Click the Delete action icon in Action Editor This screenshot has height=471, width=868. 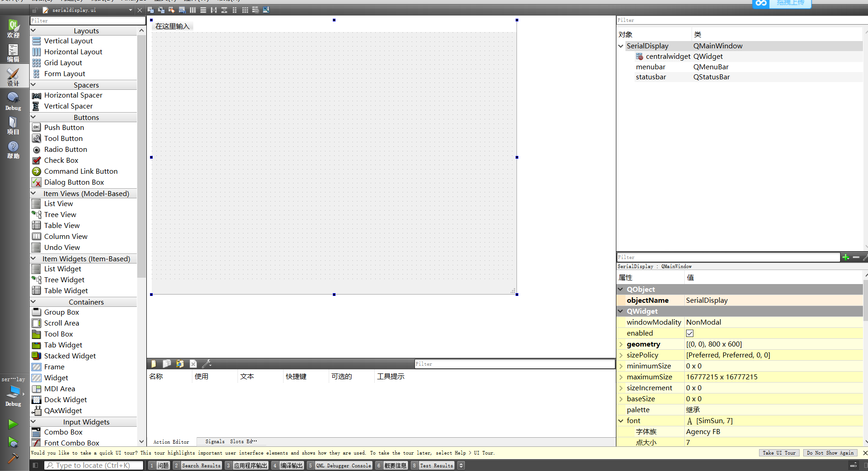click(193, 364)
